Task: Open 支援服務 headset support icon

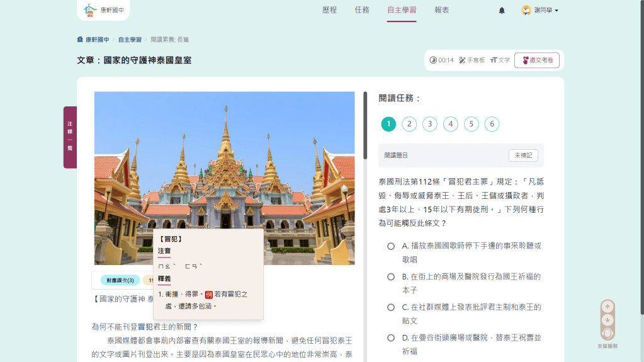Action: (607, 333)
